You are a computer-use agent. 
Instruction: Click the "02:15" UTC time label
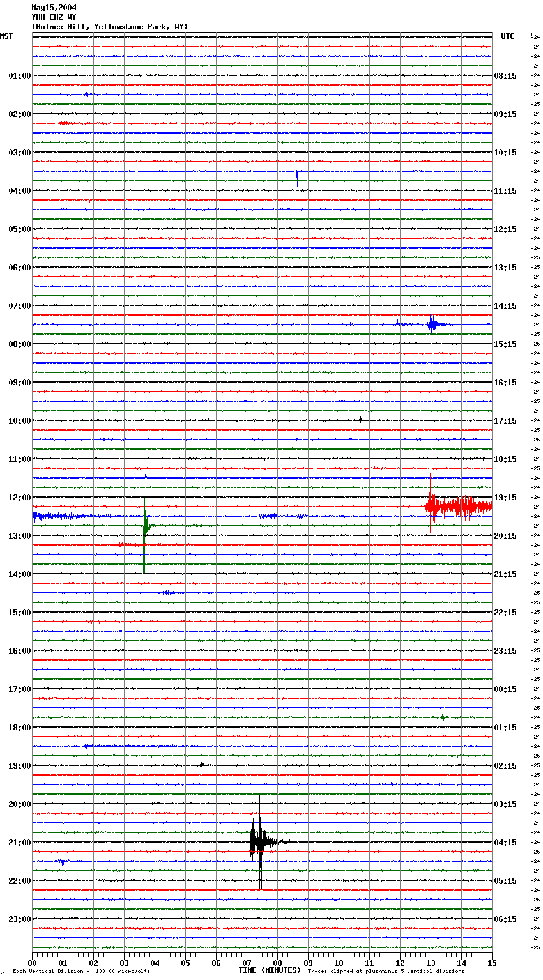click(x=505, y=766)
